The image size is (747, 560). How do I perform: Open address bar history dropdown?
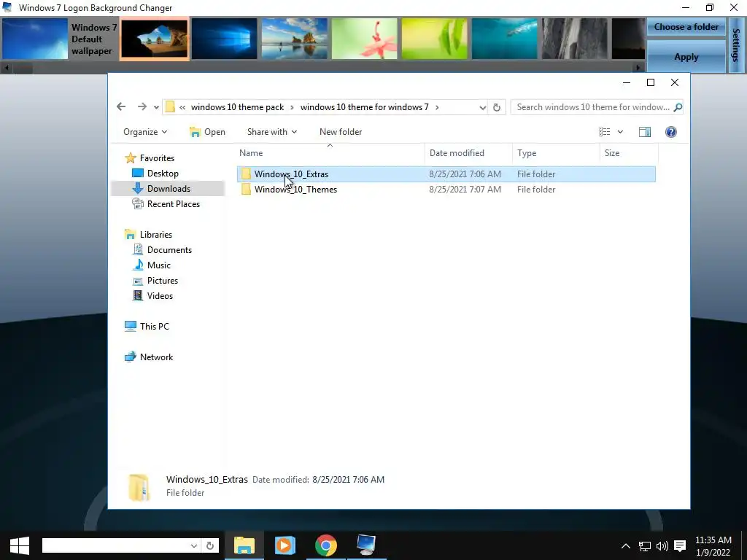[x=482, y=107]
